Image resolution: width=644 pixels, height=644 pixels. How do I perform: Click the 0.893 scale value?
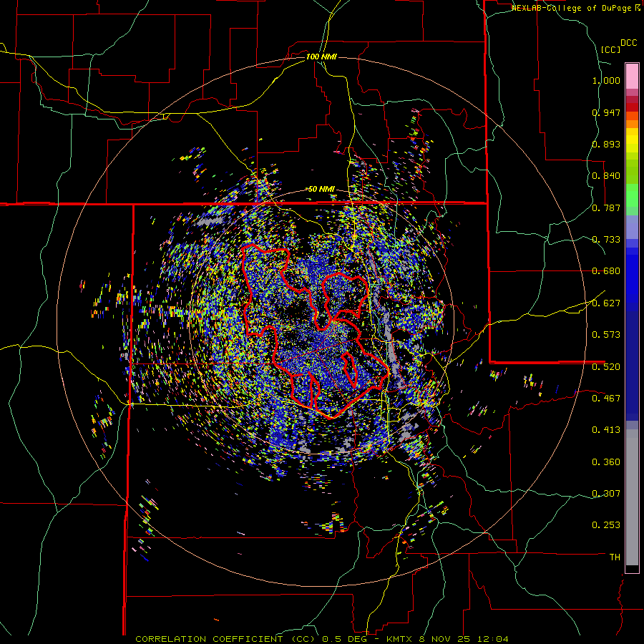coord(606,144)
